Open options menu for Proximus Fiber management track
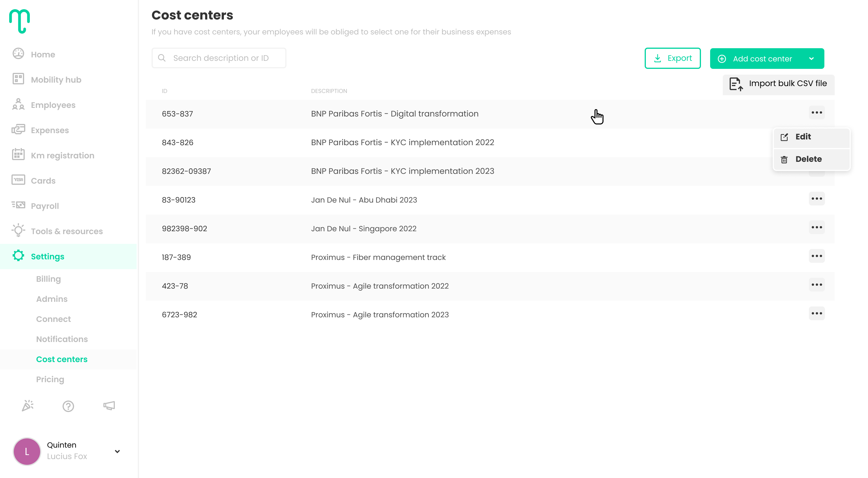The image size is (868, 478). click(x=816, y=256)
